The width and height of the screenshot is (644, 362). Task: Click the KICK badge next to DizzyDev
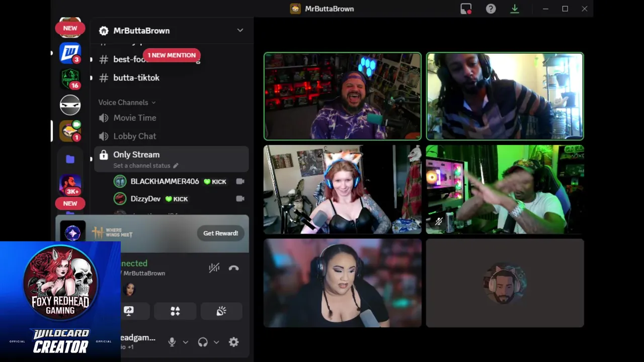[x=177, y=199]
